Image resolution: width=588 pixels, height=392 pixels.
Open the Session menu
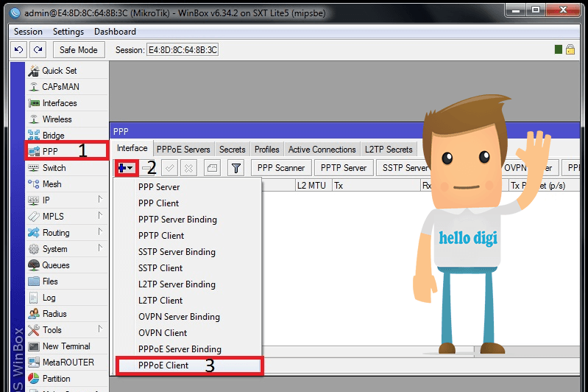tap(28, 32)
